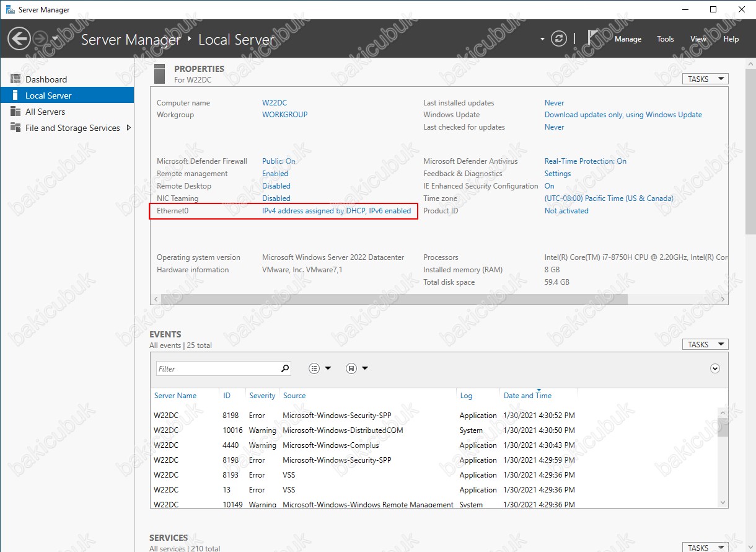This screenshot has width=756, height=552.
Task: Sort events by Server Name column
Action: (175, 396)
